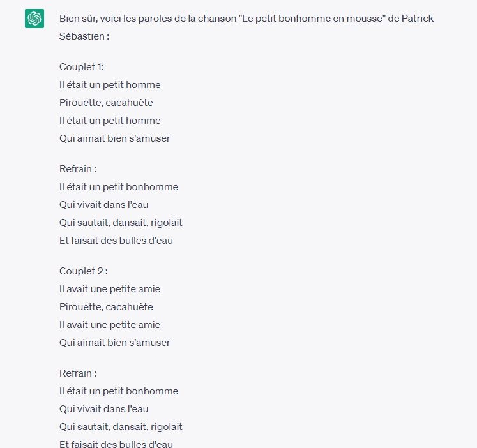Click "Qui vivait dans l'eau" in first refrain
The image size is (477, 448).
point(104,205)
